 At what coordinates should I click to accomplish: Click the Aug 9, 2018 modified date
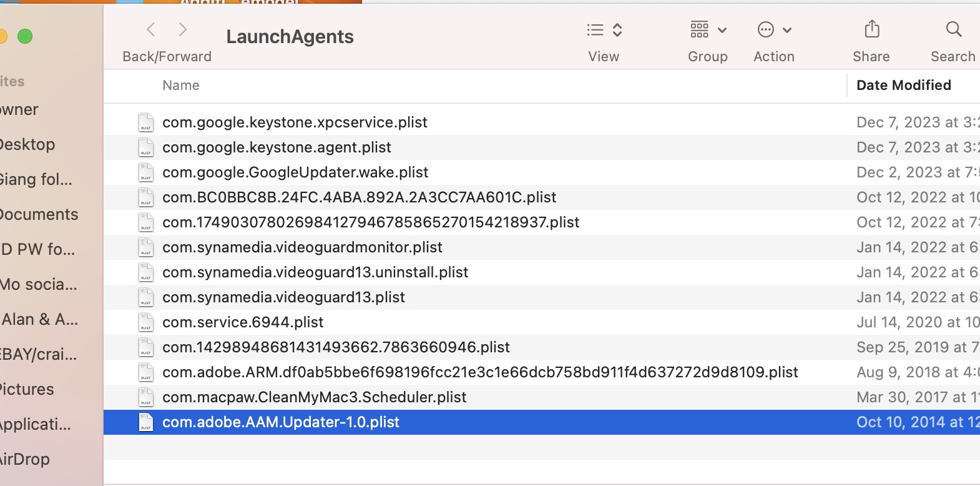pos(918,372)
